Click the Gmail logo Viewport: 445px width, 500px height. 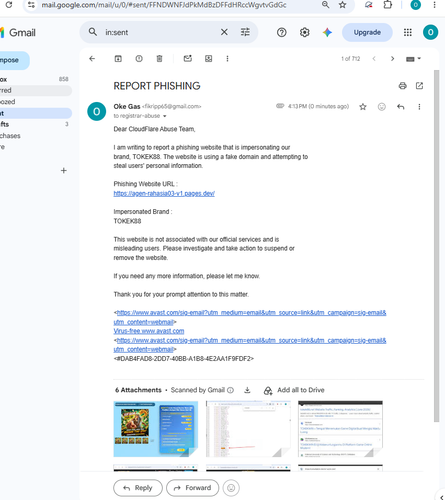pos(18,33)
